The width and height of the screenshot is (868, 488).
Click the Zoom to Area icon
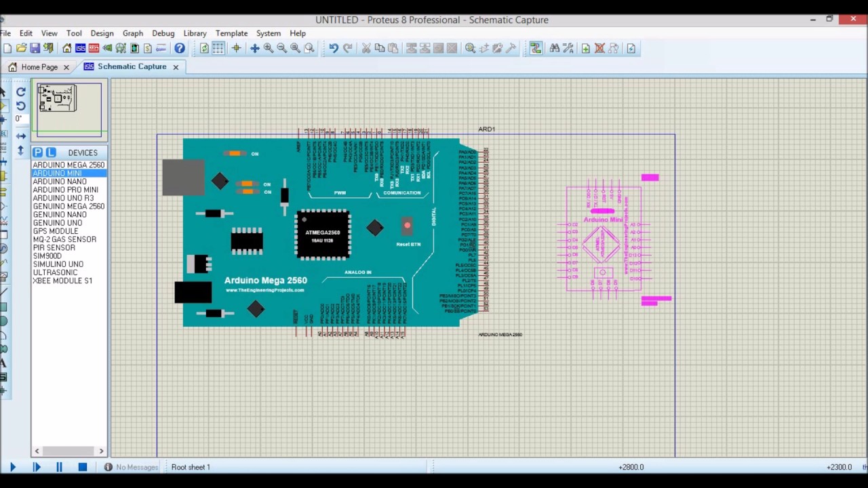(309, 48)
